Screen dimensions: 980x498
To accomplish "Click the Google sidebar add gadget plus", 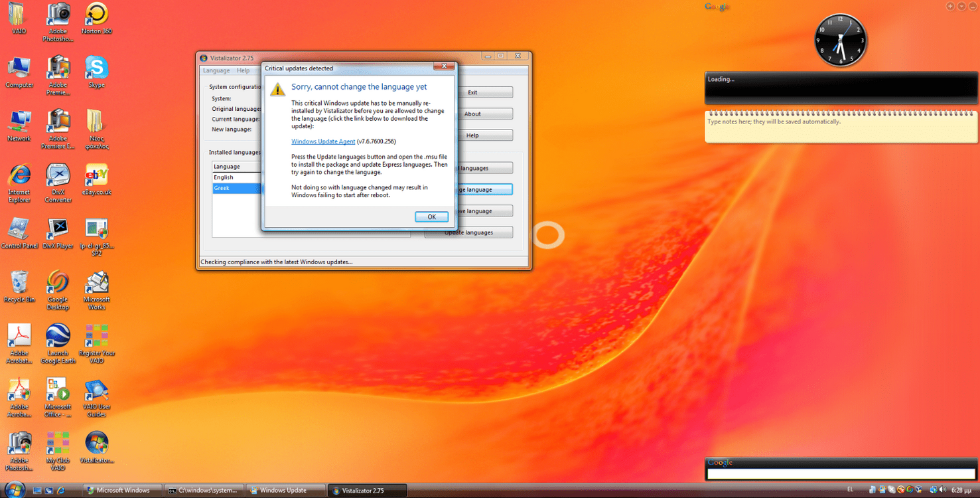I will click(x=950, y=6).
